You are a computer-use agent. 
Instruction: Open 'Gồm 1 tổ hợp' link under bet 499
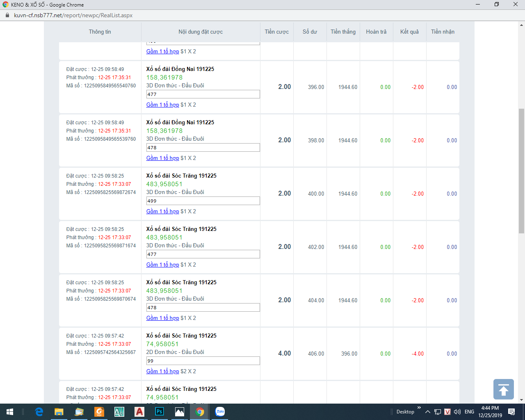pyautogui.click(x=162, y=211)
